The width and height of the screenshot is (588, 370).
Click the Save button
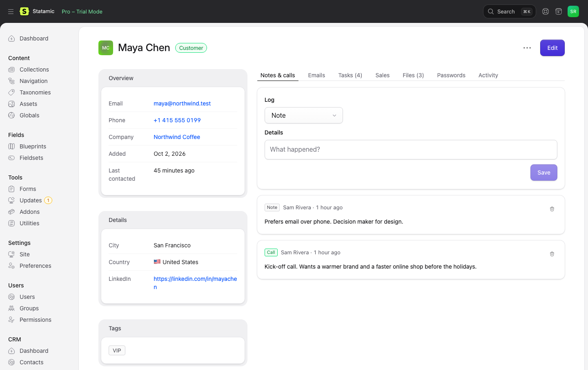544,173
